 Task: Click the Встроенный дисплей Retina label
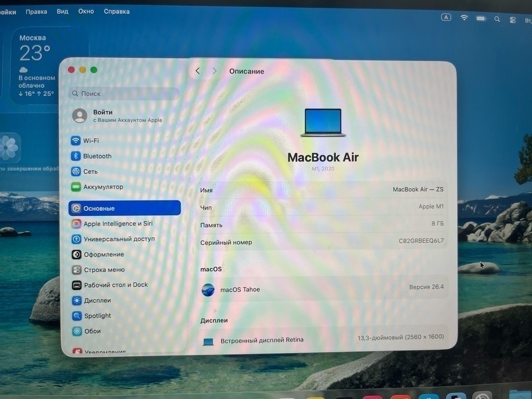coord(262,340)
